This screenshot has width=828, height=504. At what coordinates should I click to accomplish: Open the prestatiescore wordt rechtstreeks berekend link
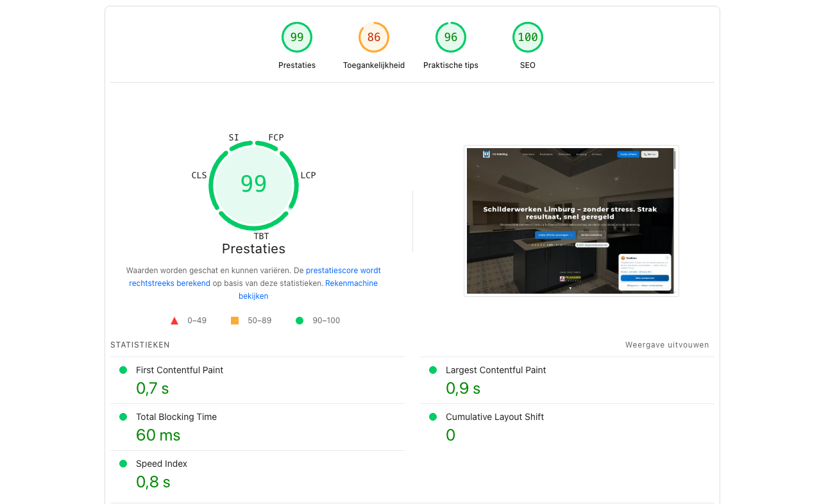click(x=343, y=271)
